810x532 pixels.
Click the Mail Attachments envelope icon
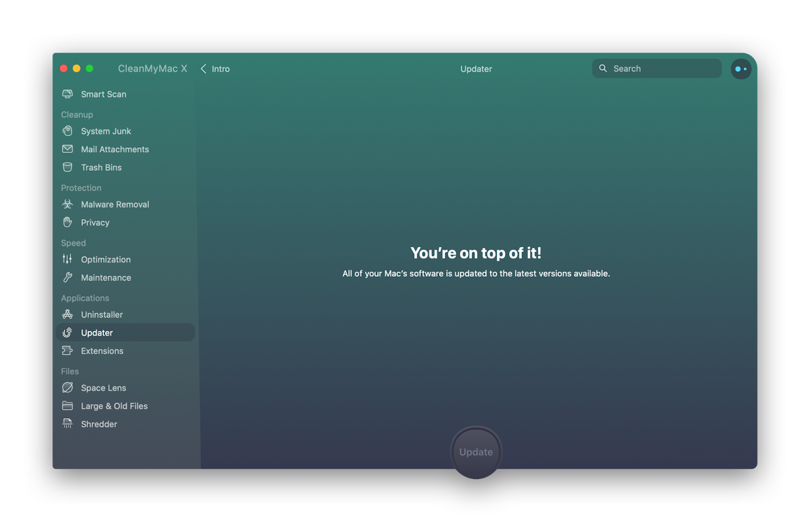(x=67, y=149)
